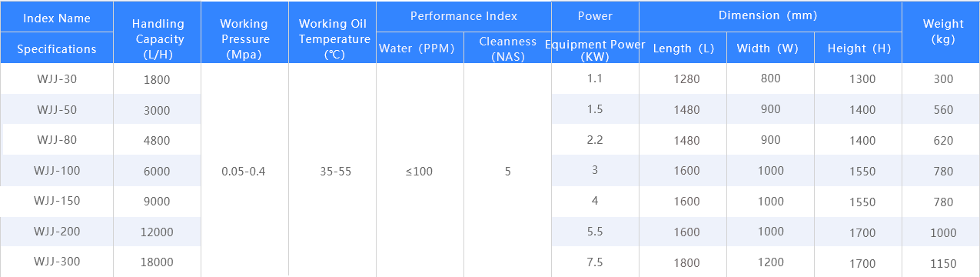Image resolution: width=980 pixels, height=277 pixels.
Task: Click the Handling Capacity (L/H) header
Action: 157,39
